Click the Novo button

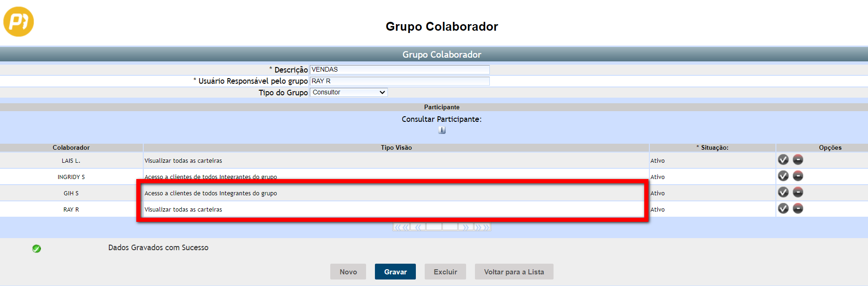click(x=348, y=272)
